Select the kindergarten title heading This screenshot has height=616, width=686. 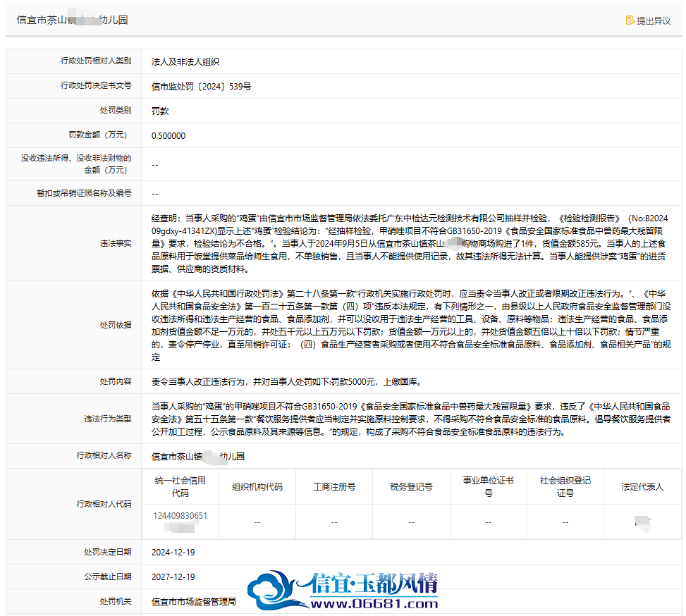[x=72, y=20]
